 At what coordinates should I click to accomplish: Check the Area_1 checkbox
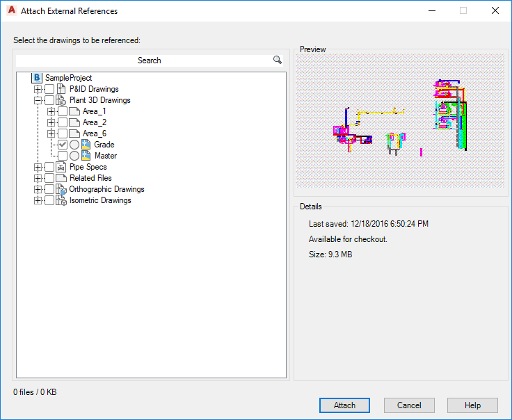tap(63, 111)
